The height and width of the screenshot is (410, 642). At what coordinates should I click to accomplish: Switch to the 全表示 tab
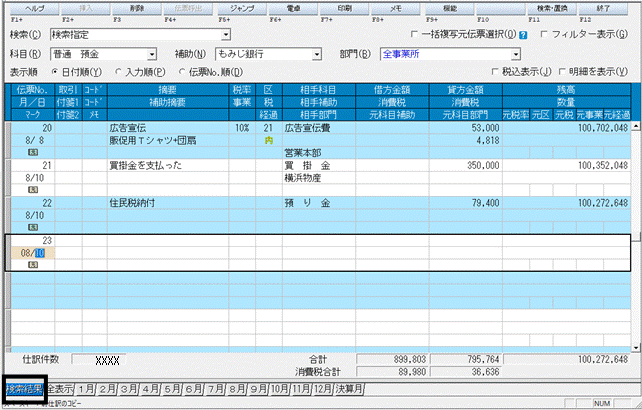click(60, 389)
